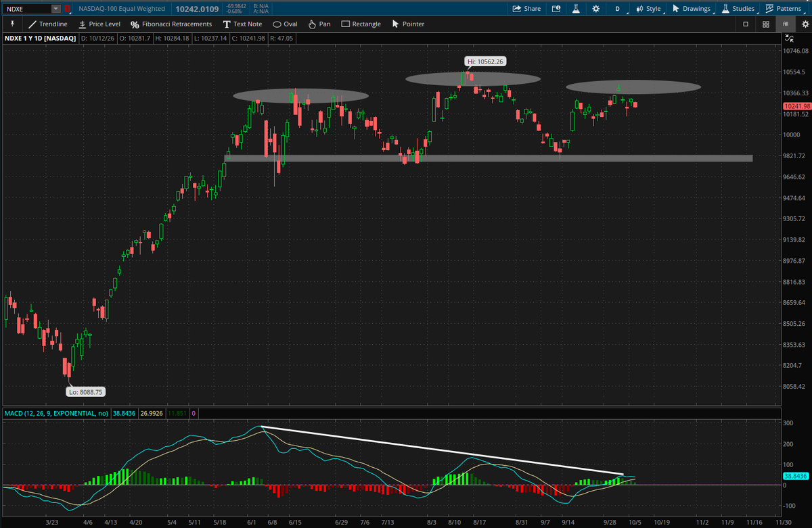Open gear settings in the drawing toolbar row
812x528 pixels.
(x=804, y=24)
